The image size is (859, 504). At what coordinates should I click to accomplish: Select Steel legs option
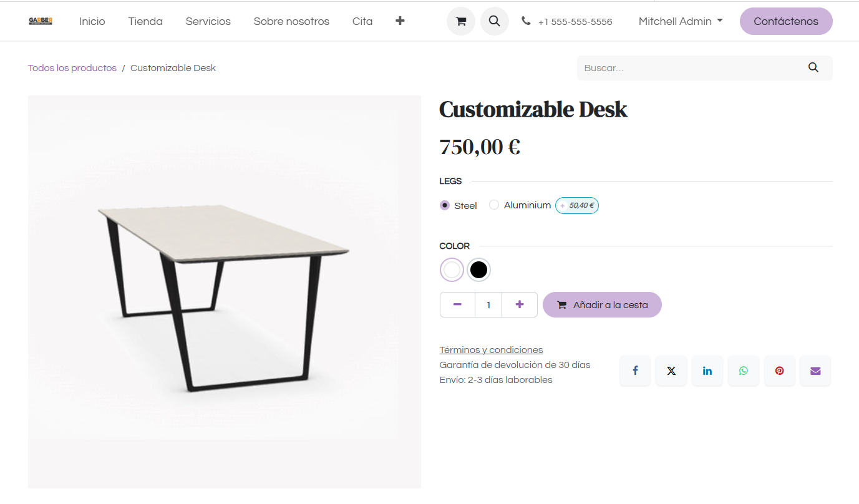(x=444, y=205)
